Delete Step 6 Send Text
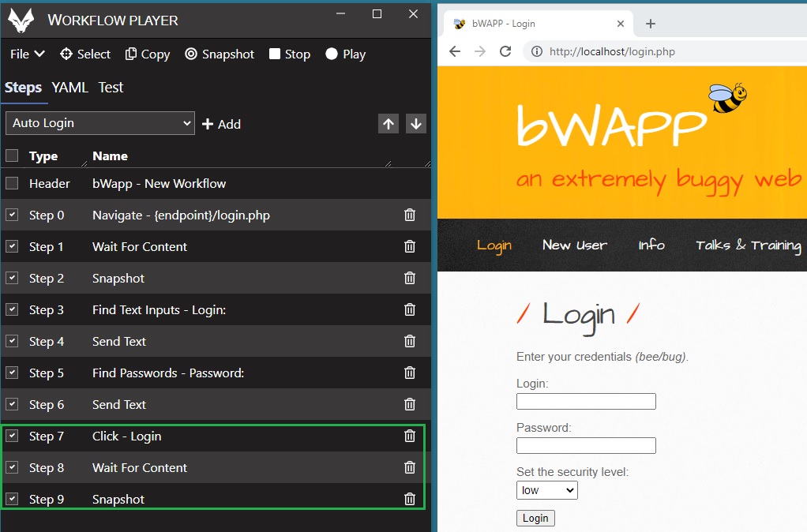807x532 pixels. pyautogui.click(x=410, y=404)
